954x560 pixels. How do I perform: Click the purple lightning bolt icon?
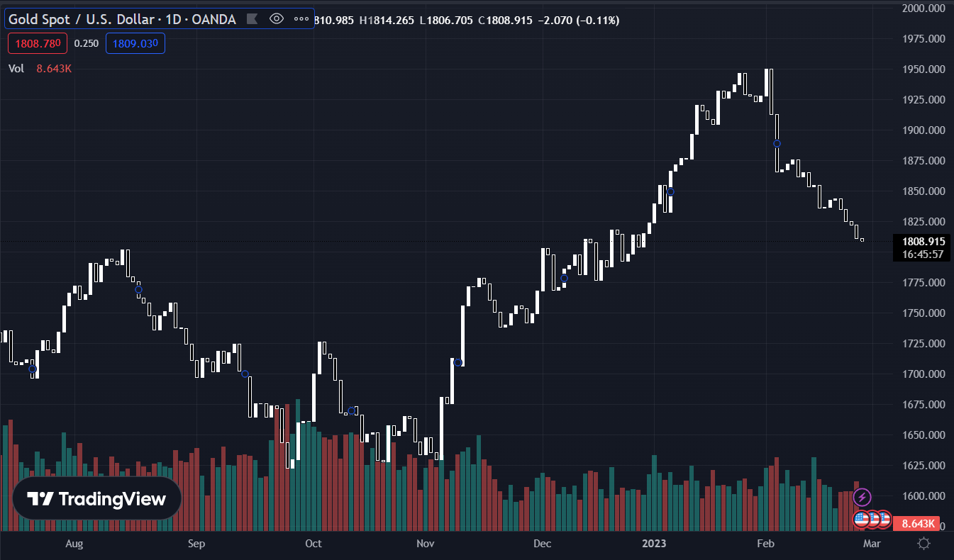click(862, 497)
